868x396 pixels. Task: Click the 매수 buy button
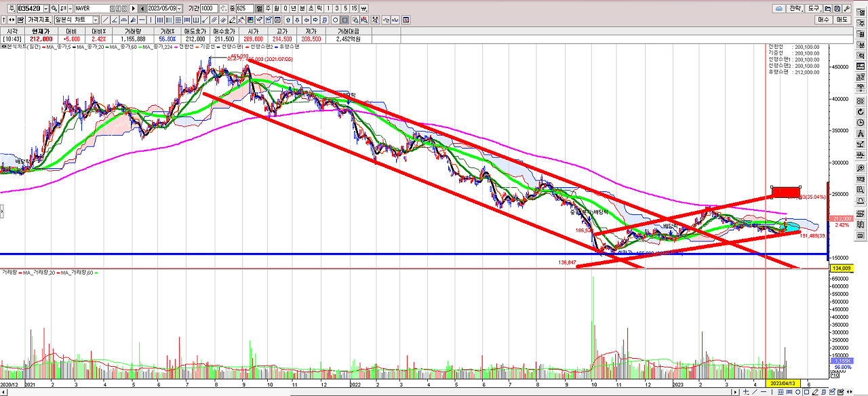tap(823, 20)
